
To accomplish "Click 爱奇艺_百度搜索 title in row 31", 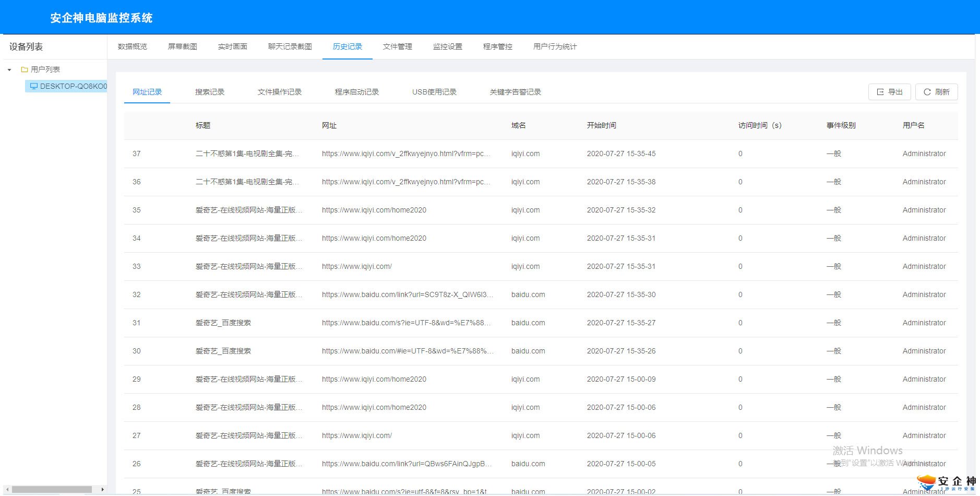I will click(223, 323).
